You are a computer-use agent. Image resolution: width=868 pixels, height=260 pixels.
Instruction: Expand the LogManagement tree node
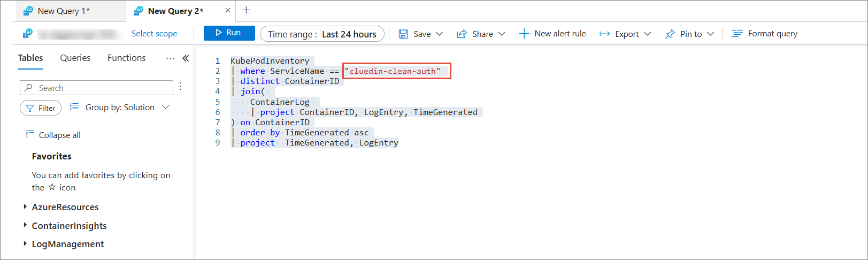(25, 243)
